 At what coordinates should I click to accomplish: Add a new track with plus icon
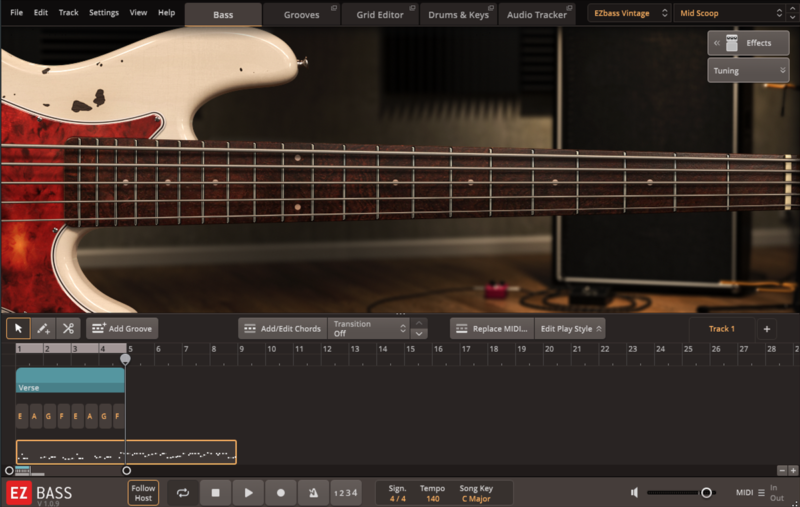pyautogui.click(x=767, y=328)
